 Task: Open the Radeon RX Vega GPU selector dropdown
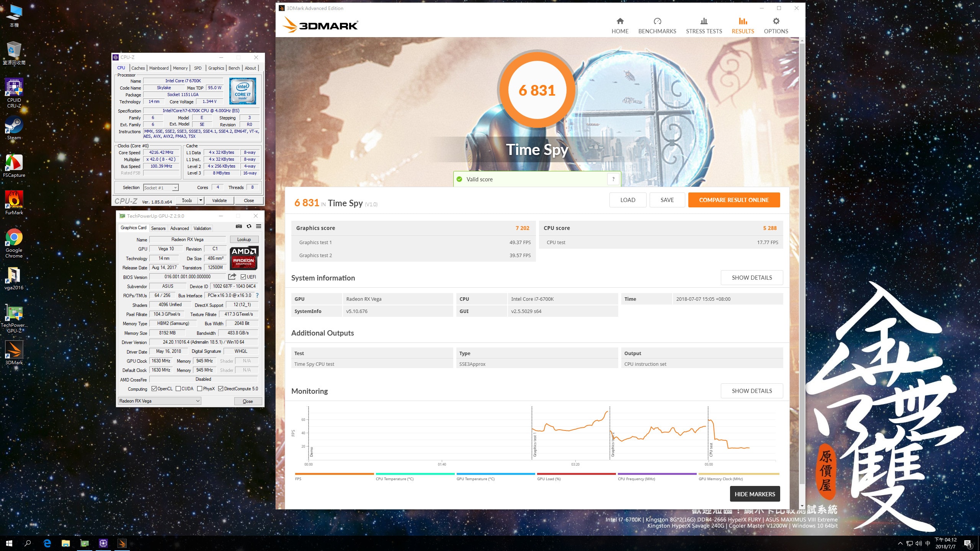160,401
